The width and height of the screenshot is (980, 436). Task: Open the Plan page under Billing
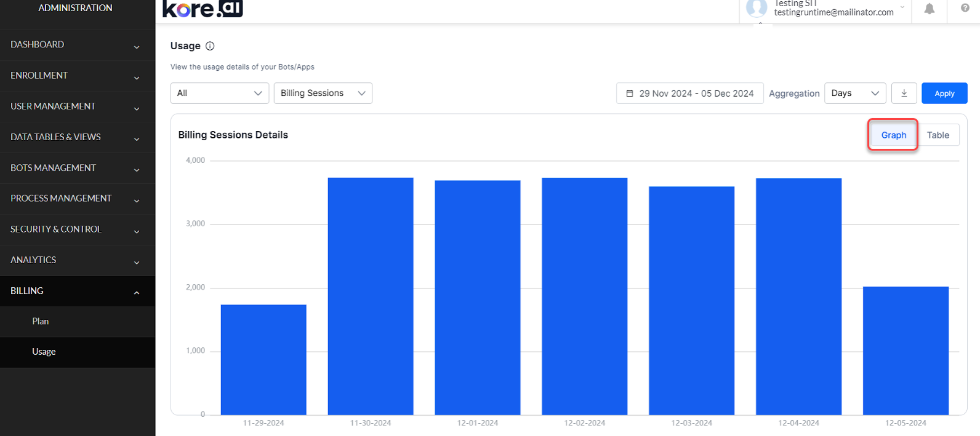pos(41,322)
